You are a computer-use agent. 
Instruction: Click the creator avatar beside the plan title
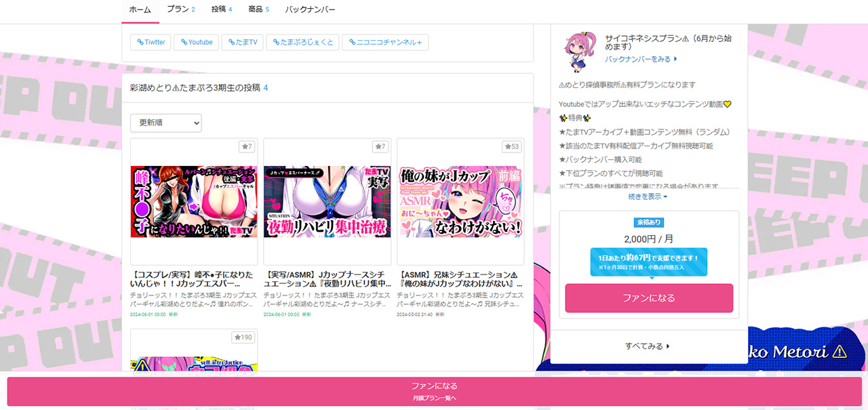tap(578, 52)
